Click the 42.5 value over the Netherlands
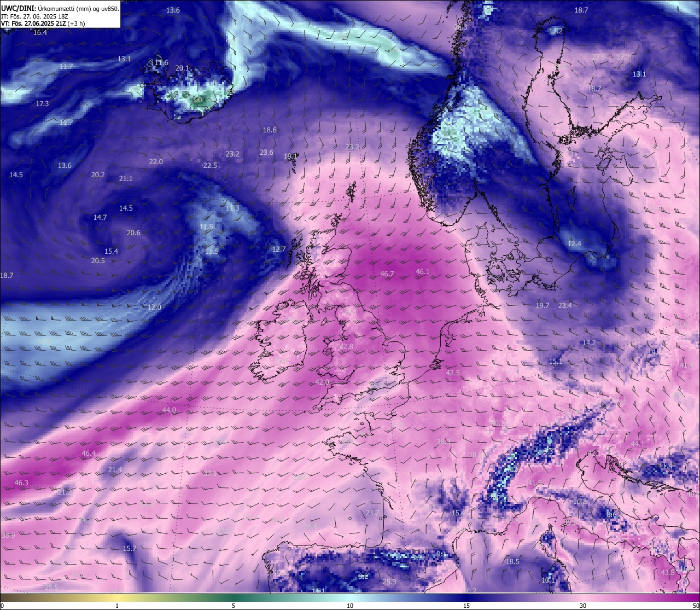Screen dimensions: 700x610 tap(453, 373)
